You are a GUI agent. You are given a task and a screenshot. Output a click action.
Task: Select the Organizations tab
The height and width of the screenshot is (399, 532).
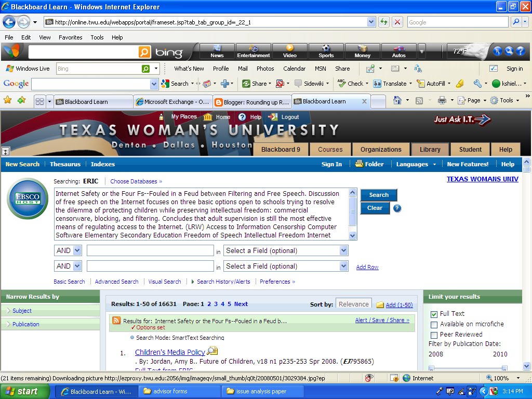pos(381,149)
